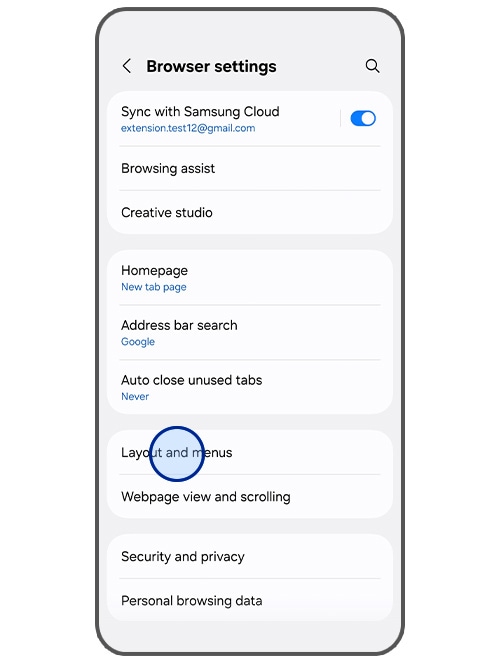Select the New tab page value
This screenshot has width=500, height=663.
pyautogui.click(x=153, y=287)
